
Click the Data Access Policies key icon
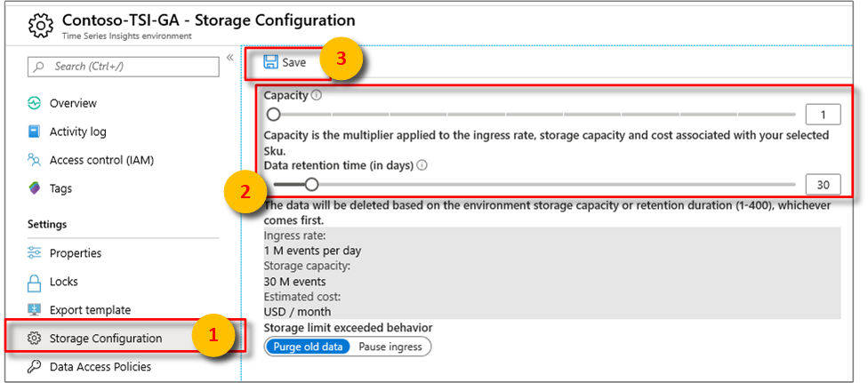pos(35,366)
